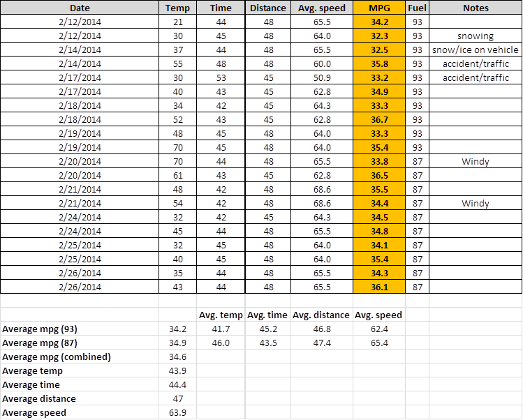Click the Time cell with value 53
Viewport: 523px width, 420px height.
click(x=221, y=77)
